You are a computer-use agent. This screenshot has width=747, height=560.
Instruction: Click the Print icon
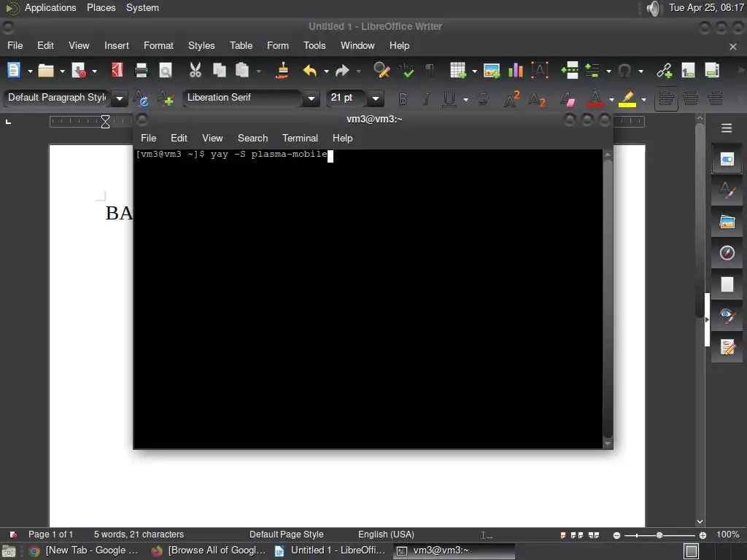point(142,71)
